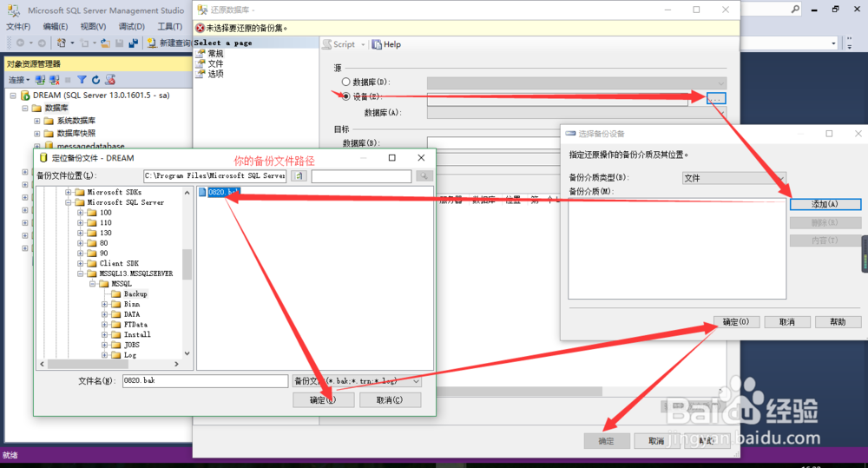Open the 调试(D) menu

click(131, 27)
